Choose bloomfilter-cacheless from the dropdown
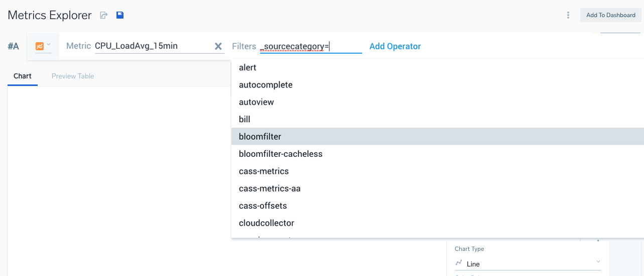Image resolution: width=644 pixels, height=276 pixels. [x=281, y=154]
